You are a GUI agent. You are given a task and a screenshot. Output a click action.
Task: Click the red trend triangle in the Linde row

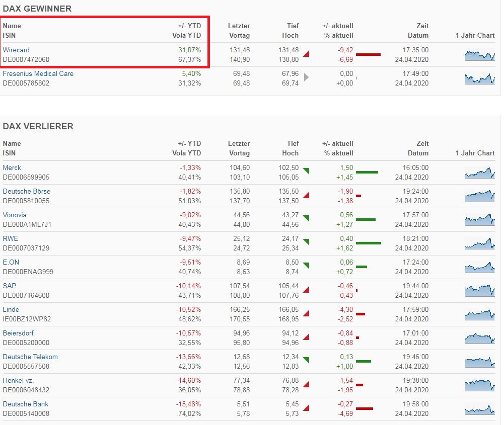[x=306, y=313]
